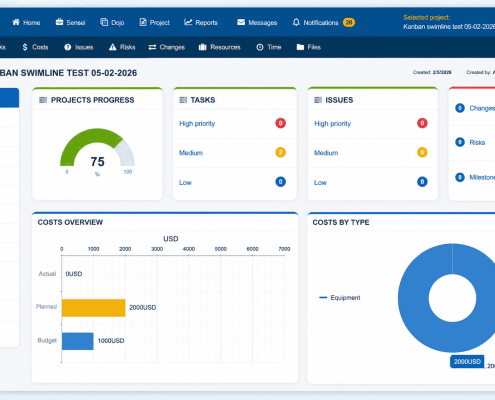Click the red Tasks High priority count badge

point(280,123)
